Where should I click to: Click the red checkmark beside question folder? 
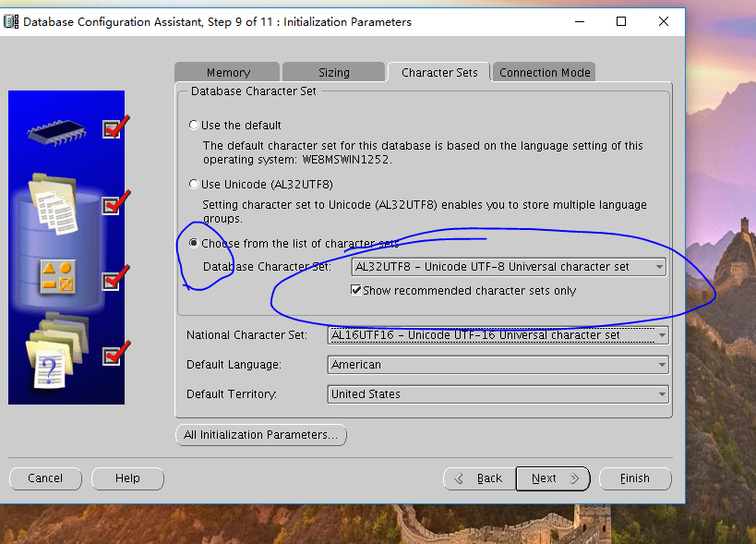tap(115, 354)
